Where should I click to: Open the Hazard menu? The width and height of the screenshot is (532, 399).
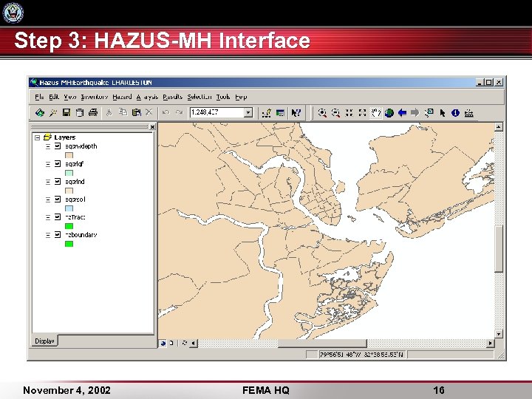point(122,97)
